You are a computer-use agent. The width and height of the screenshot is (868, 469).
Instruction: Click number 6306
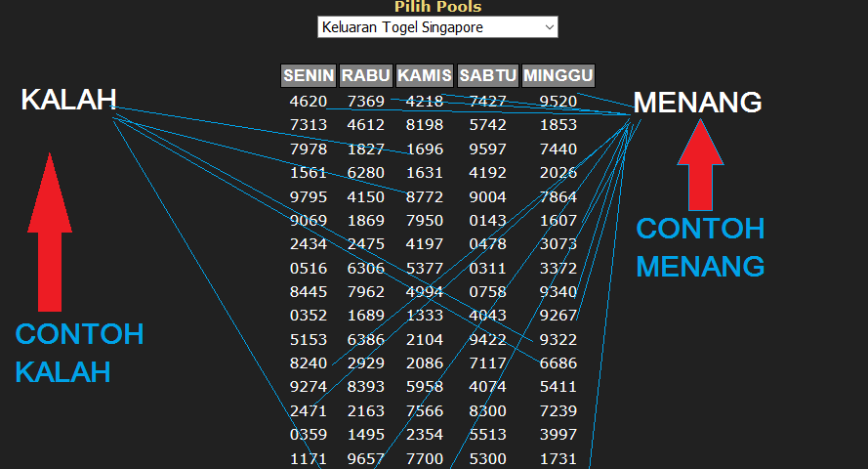pos(366,269)
